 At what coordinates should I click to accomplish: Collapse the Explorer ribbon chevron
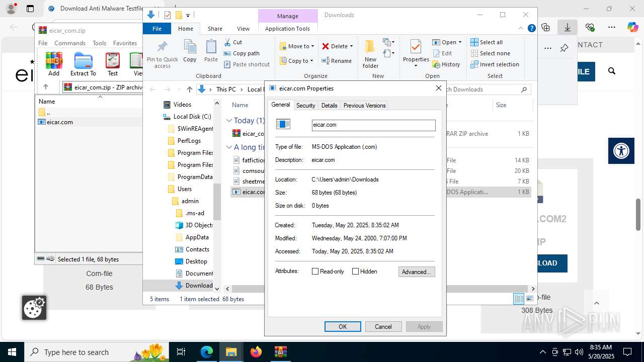click(x=521, y=29)
